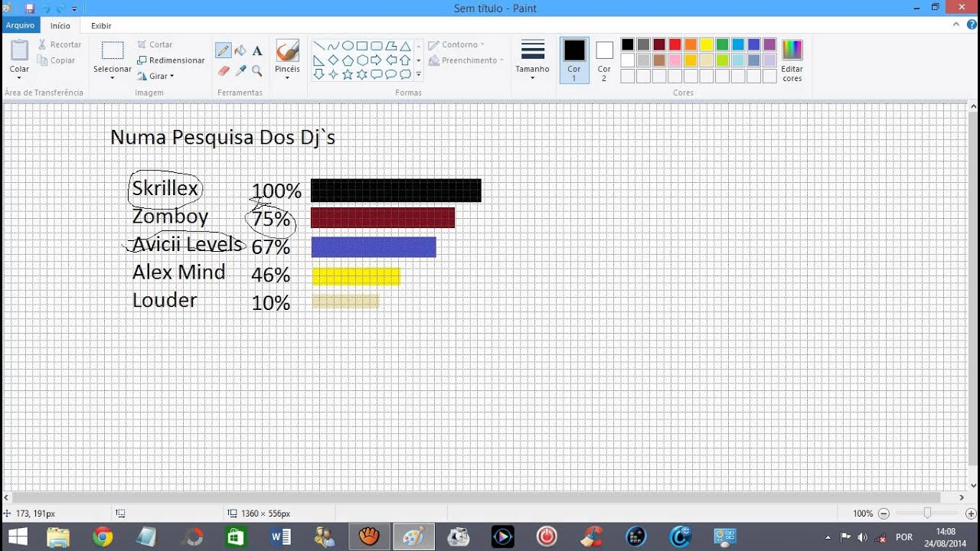
Task: Click the volume icon in the system tray
Action: (x=863, y=537)
